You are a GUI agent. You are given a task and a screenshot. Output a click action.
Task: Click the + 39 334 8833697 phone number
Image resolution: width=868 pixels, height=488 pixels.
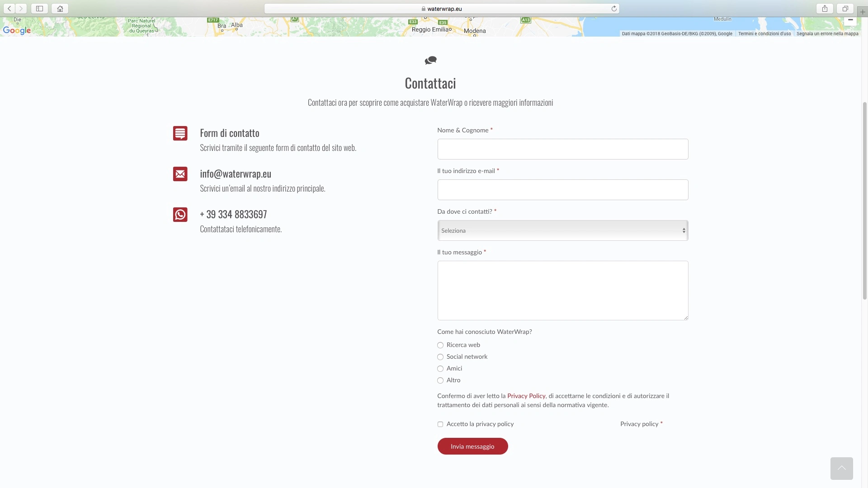[x=233, y=214]
